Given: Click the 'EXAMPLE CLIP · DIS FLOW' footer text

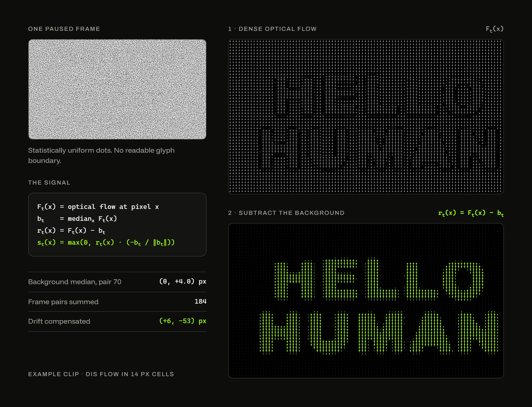Looking at the screenshot, I should point(101,374).
